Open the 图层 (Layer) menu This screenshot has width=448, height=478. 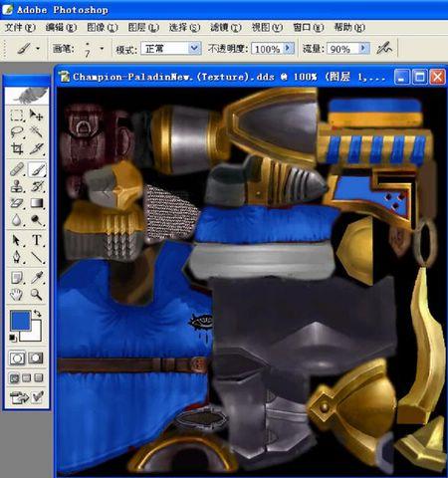(x=143, y=27)
